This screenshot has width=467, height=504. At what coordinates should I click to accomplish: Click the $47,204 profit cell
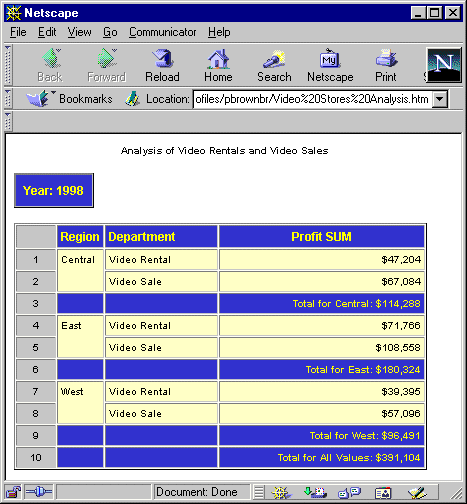click(x=322, y=259)
